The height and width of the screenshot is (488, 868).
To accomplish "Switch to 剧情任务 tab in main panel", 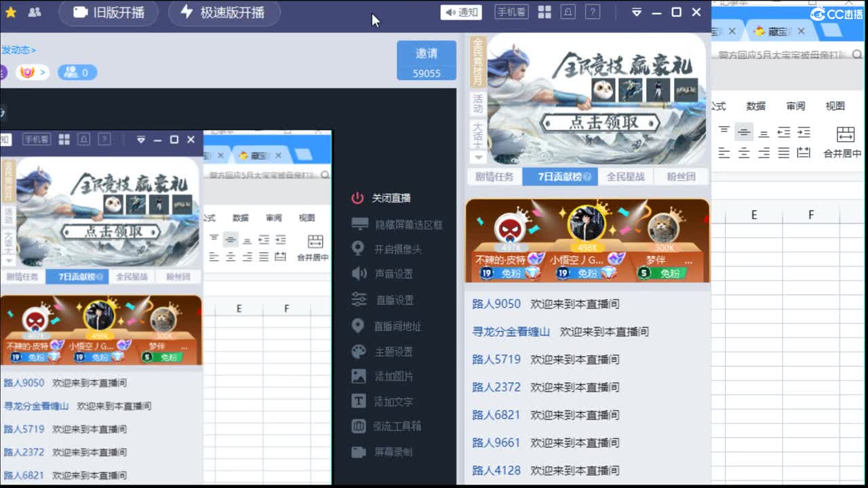I will coord(494,177).
